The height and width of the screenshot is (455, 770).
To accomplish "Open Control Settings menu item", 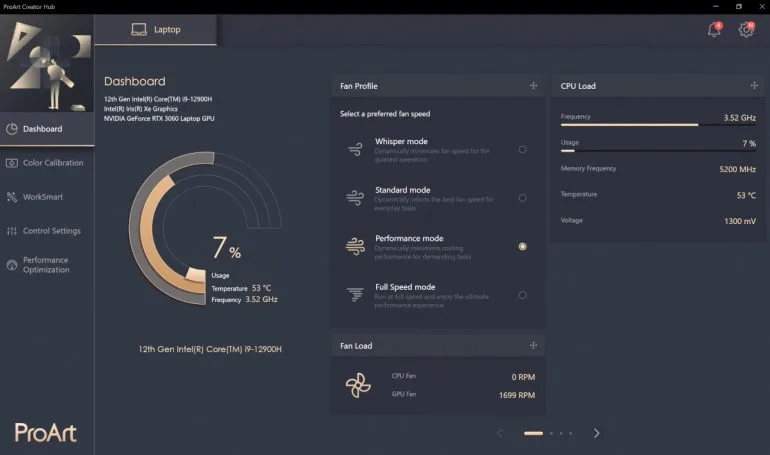I will pyautogui.click(x=47, y=231).
